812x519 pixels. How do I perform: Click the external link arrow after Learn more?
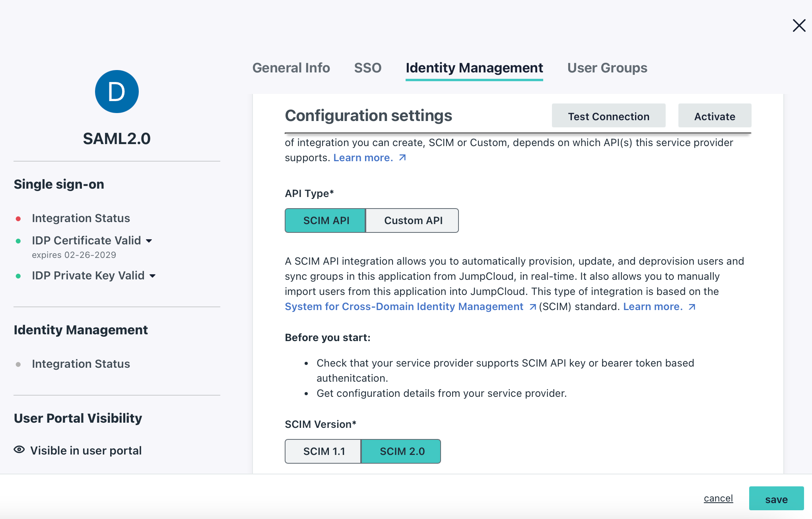point(402,158)
